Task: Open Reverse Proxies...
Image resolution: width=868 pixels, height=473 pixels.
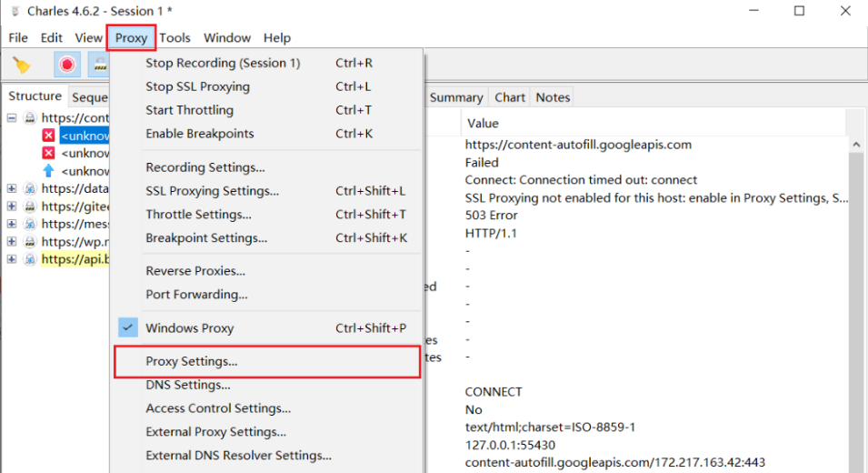Action: click(x=266, y=271)
